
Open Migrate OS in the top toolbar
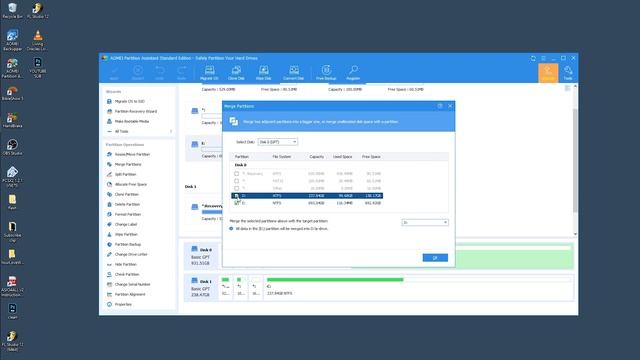click(x=209, y=73)
